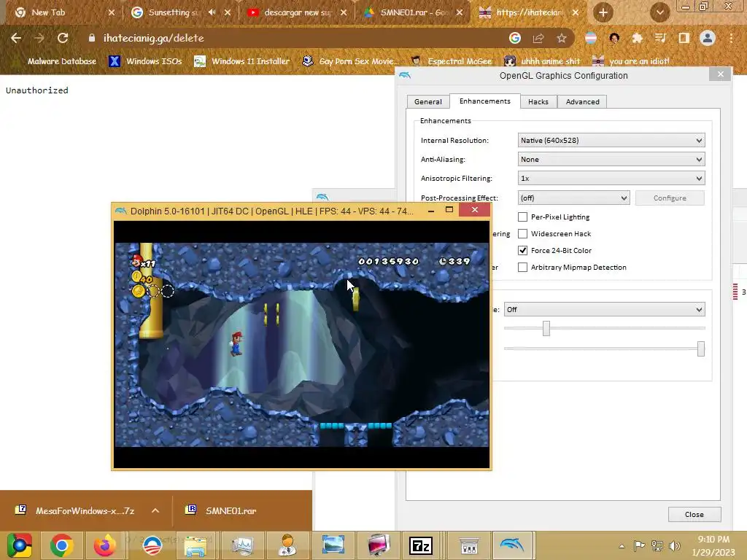Open the landscape picture viewer taskbar icon
This screenshot has height=560, width=747.
pyautogui.click(x=333, y=545)
